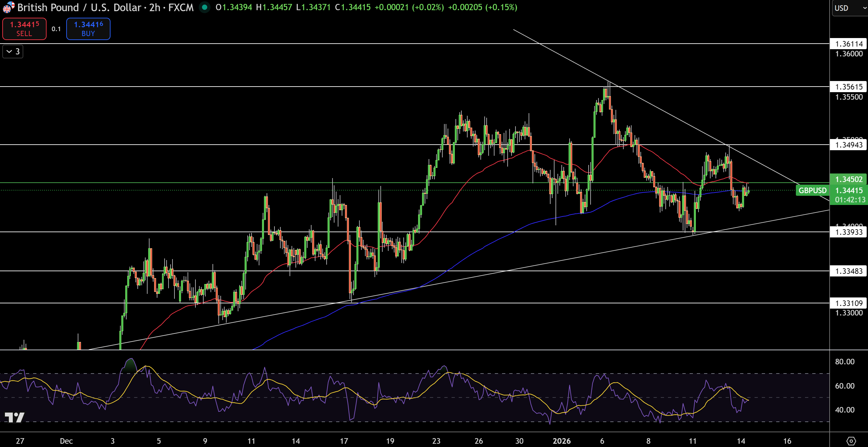Click the 1.35500 price scale value
This screenshot has height=447, width=868.
point(849,97)
